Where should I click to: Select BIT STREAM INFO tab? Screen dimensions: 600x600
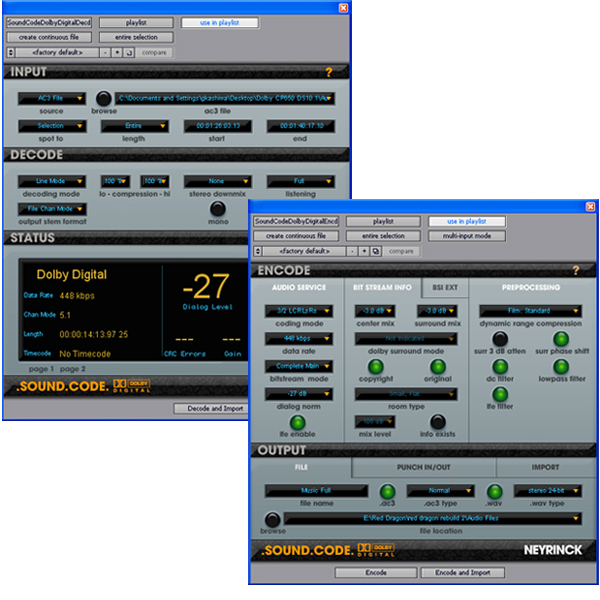point(382,287)
